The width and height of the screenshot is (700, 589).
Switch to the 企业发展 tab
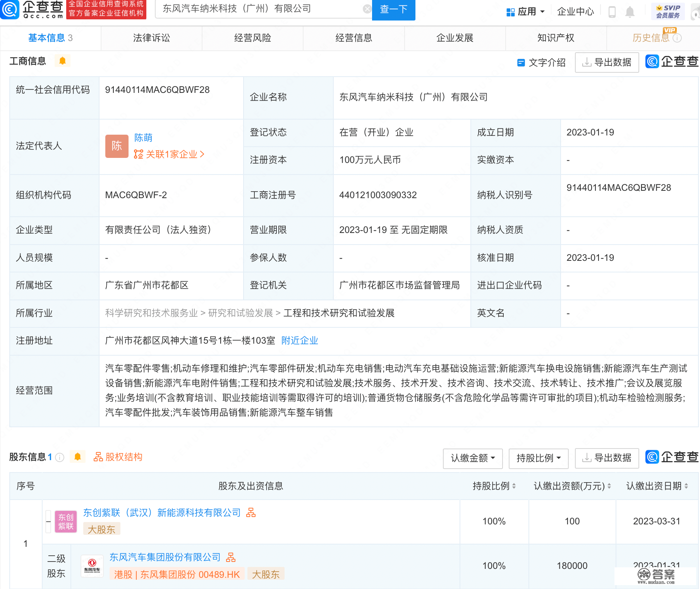455,38
